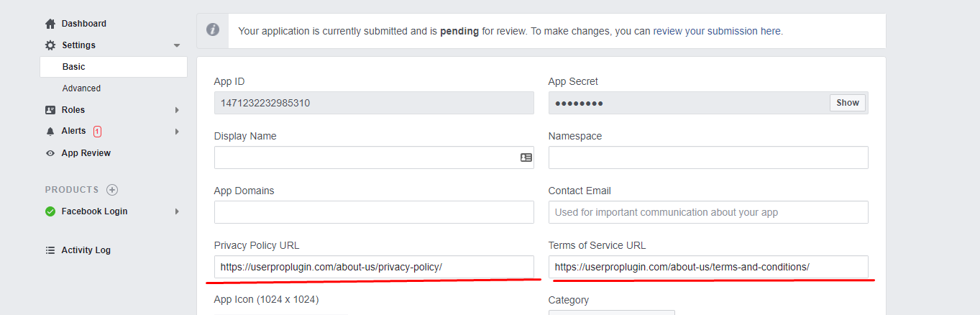Image resolution: width=980 pixels, height=315 pixels.
Task: Click the Alerts notification badge
Action: pyautogui.click(x=97, y=132)
